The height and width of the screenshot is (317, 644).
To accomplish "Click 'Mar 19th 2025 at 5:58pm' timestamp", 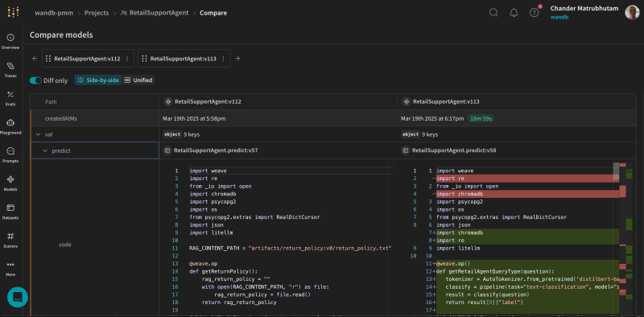I will 194,118.
